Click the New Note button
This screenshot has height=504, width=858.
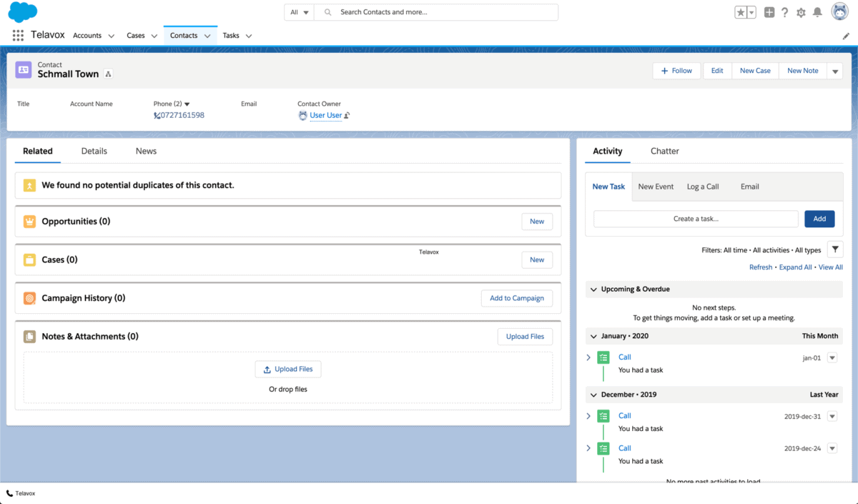[x=803, y=71]
